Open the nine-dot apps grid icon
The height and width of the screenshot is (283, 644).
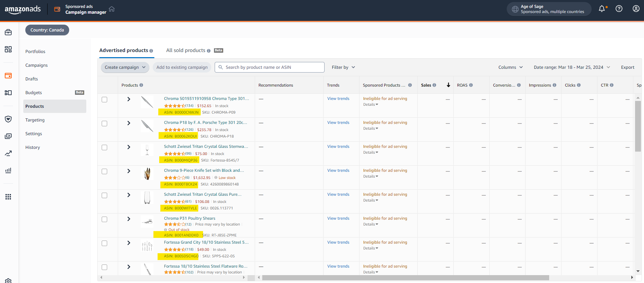pos(8,197)
